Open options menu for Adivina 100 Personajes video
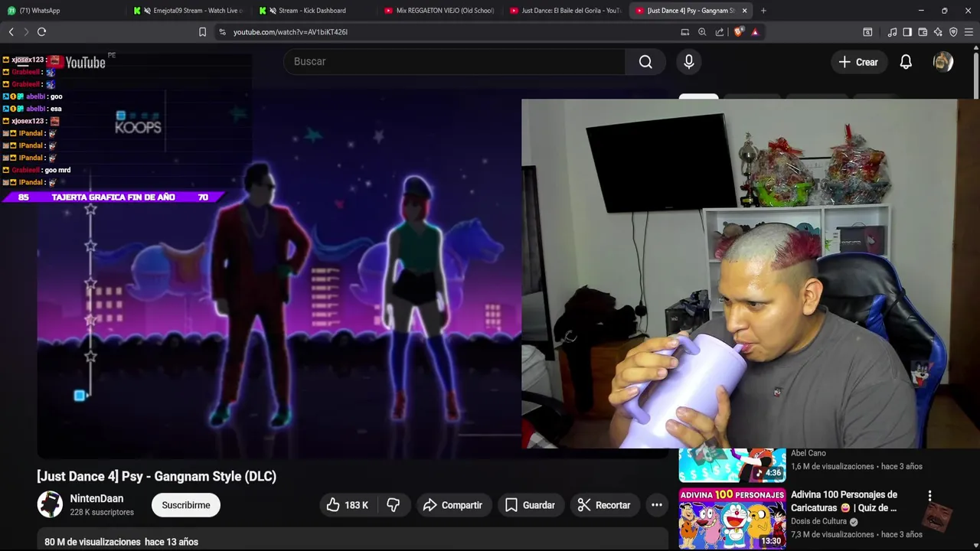The image size is (980, 551). tap(929, 496)
